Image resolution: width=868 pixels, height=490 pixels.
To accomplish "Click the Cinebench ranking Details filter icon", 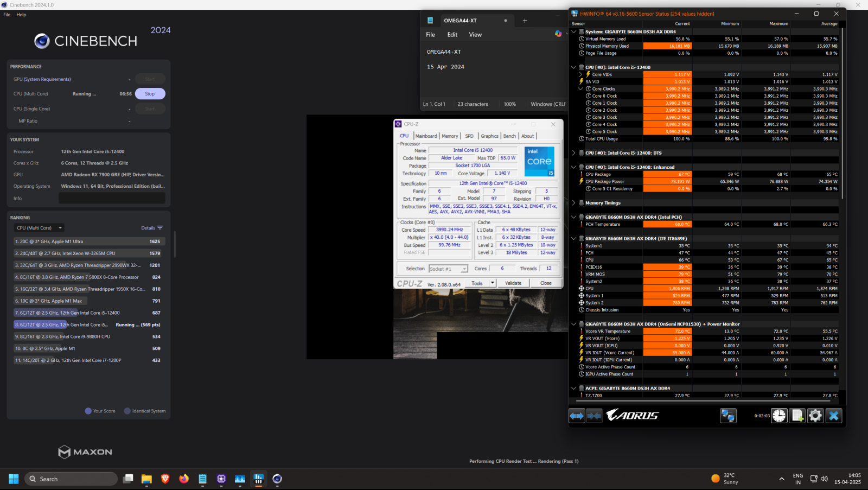I will [x=159, y=228].
